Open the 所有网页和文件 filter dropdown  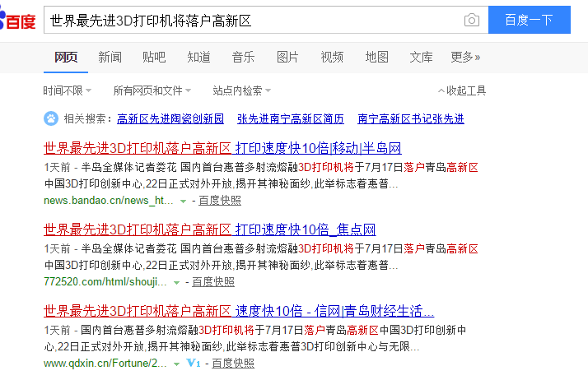coord(152,90)
